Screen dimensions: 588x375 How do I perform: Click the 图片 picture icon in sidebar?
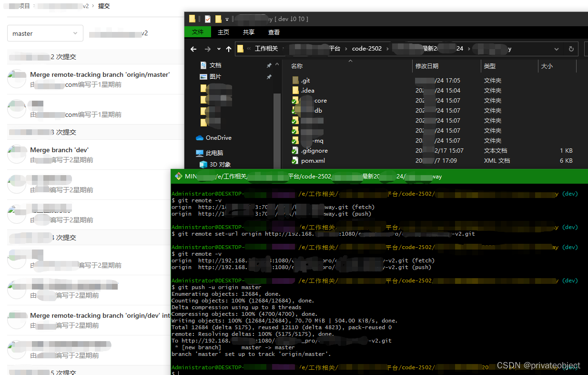pyautogui.click(x=203, y=76)
